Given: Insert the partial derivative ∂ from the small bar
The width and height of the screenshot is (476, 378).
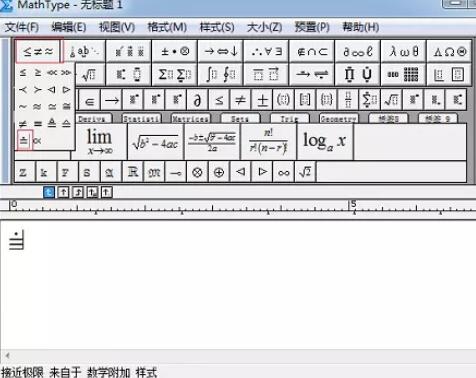Looking at the screenshot, I should click(x=197, y=100).
